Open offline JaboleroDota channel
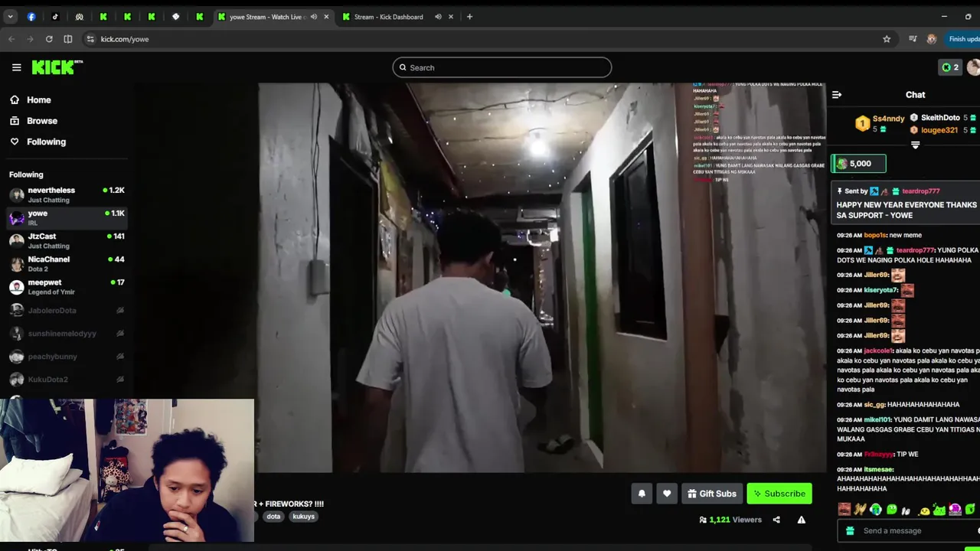980x551 pixels. pos(67,311)
